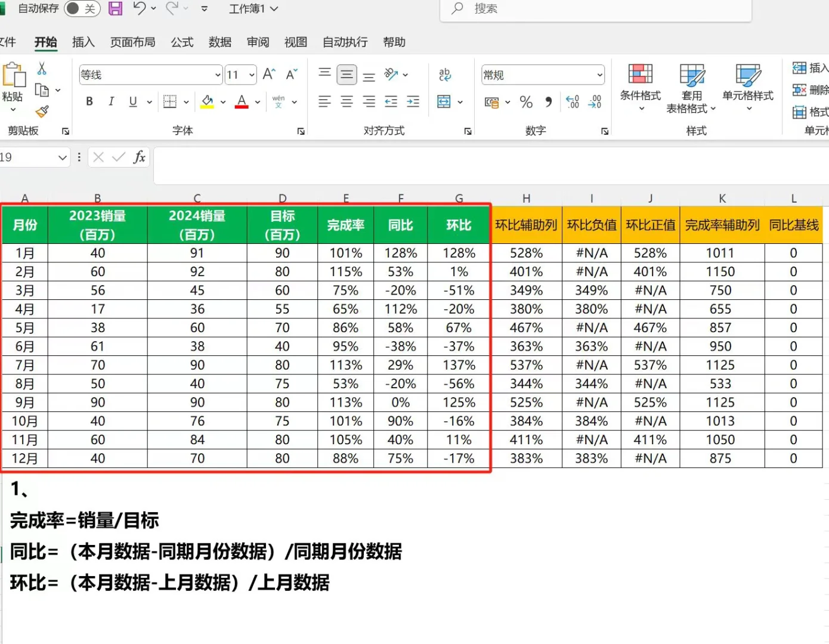Apply the Comma Style icon
Viewport: 829px width, 644px height.
coord(548,102)
